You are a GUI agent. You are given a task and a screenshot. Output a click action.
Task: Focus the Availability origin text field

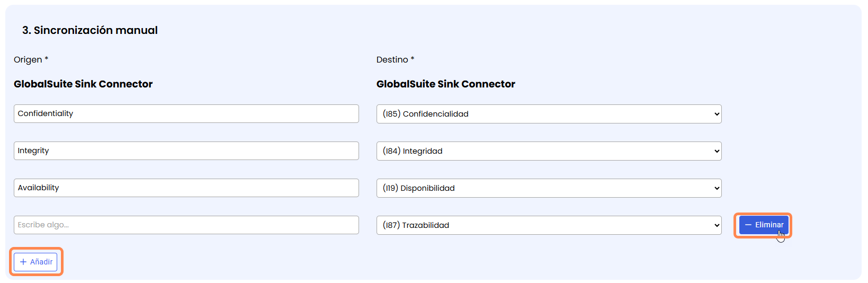click(x=186, y=188)
